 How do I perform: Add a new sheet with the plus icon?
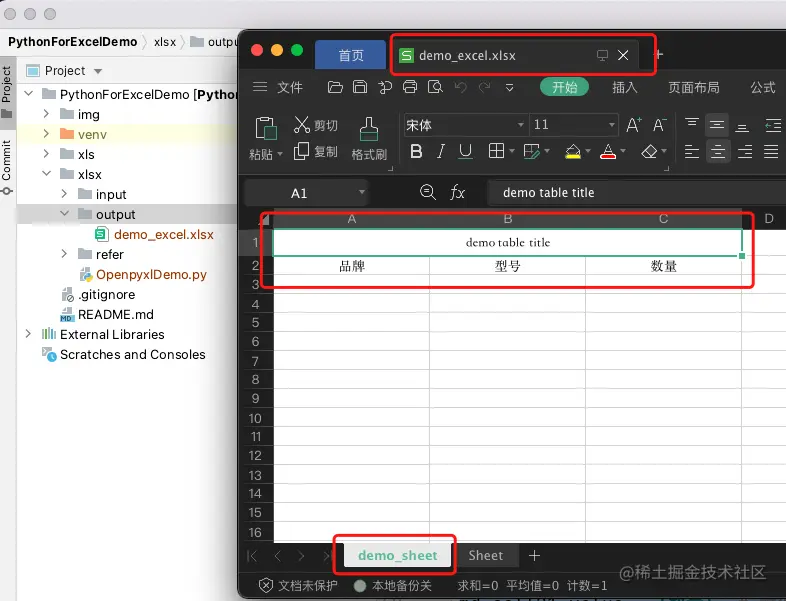[534, 555]
